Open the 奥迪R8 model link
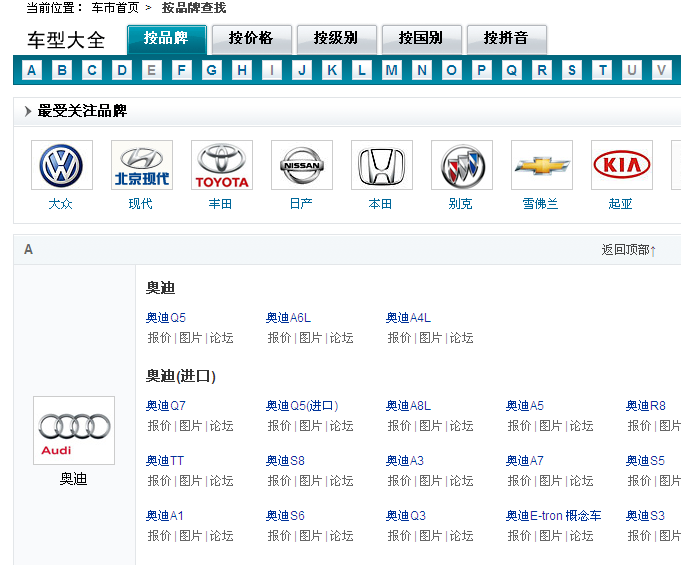The height and width of the screenshot is (565, 681). 645,406
